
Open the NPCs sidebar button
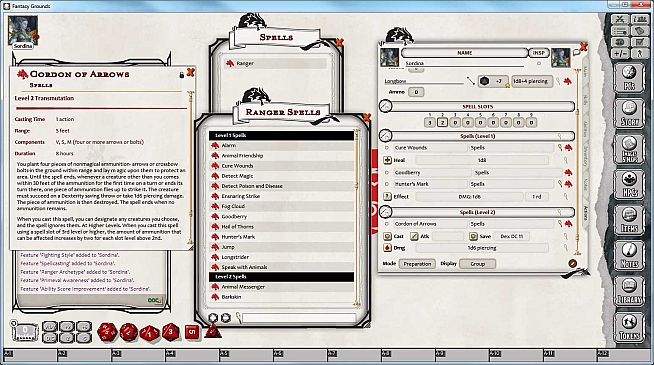[629, 184]
